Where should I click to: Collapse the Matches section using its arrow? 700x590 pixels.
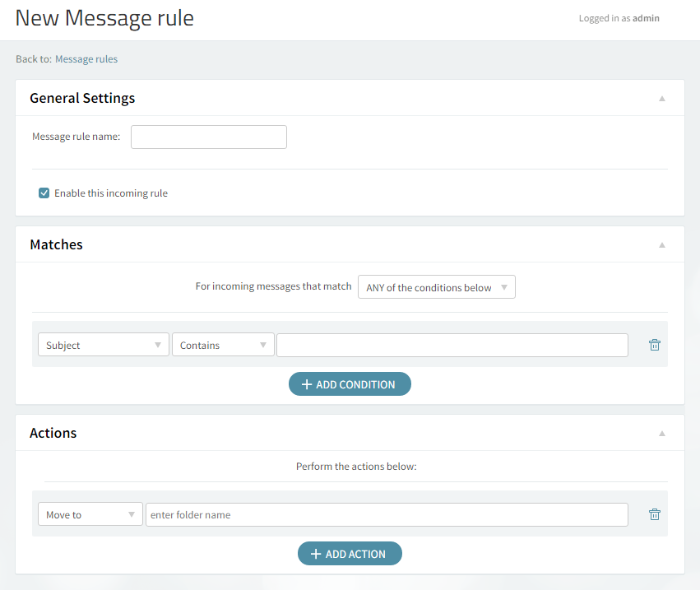(x=661, y=245)
